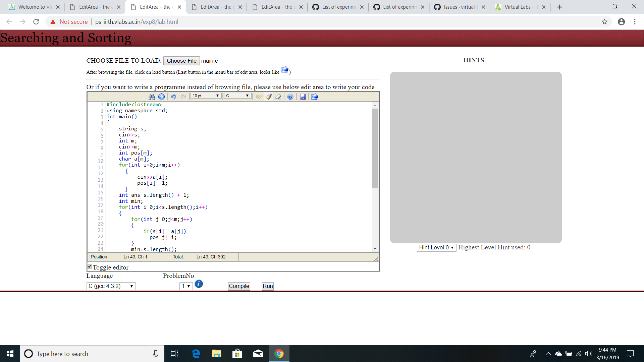Click the Choose File button
The image size is (644, 362).
181,61
